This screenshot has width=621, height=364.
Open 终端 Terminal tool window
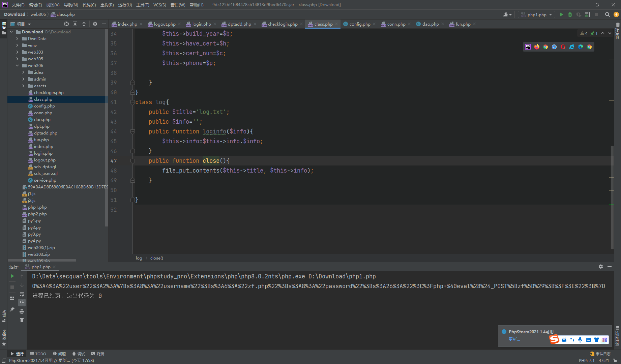tap(98, 354)
